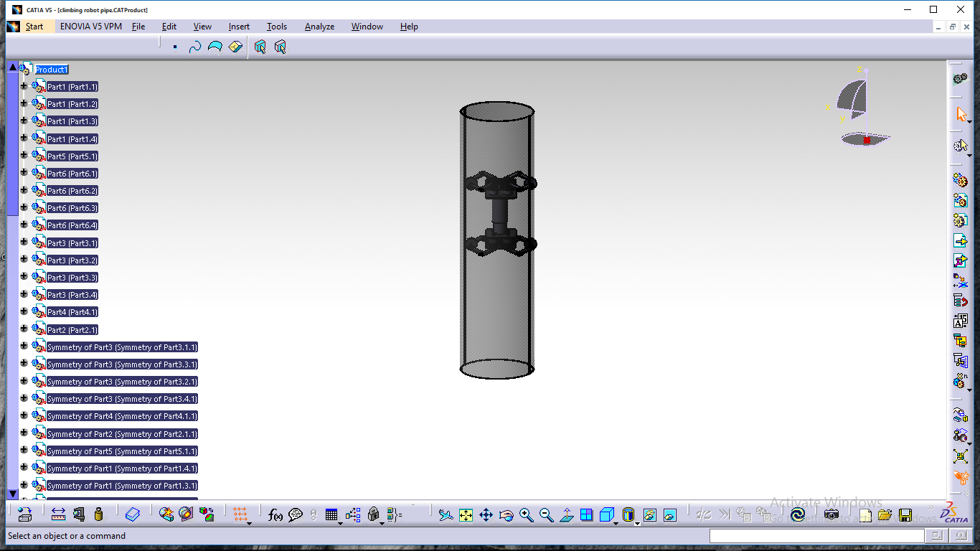The width and height of the screenshot is (980, 551).
Task: Click the spiral icon in bottom toolbar
Action: pyautogui.click(x=797, y=514)
